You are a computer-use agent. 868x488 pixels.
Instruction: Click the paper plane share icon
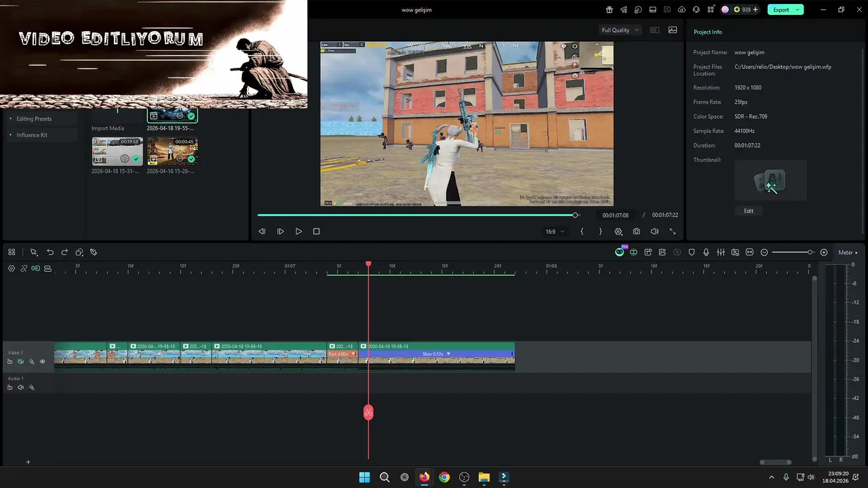tap(624, 9)
